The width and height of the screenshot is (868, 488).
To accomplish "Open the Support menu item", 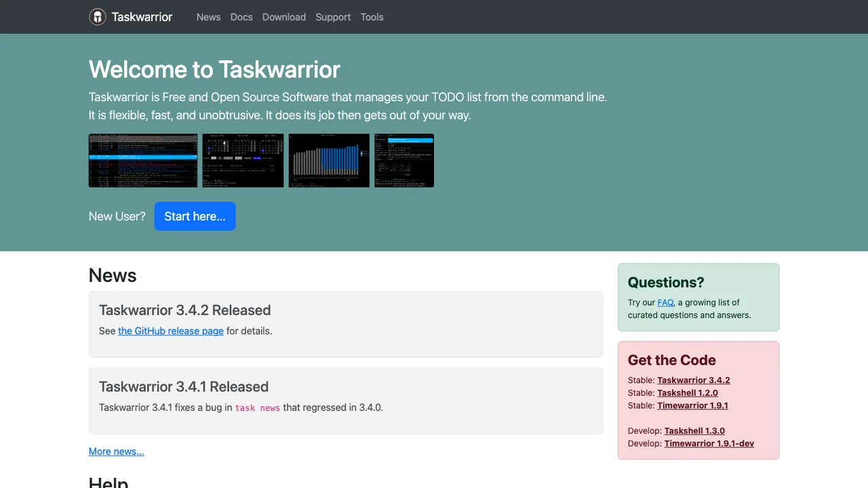I will (333, 17).
